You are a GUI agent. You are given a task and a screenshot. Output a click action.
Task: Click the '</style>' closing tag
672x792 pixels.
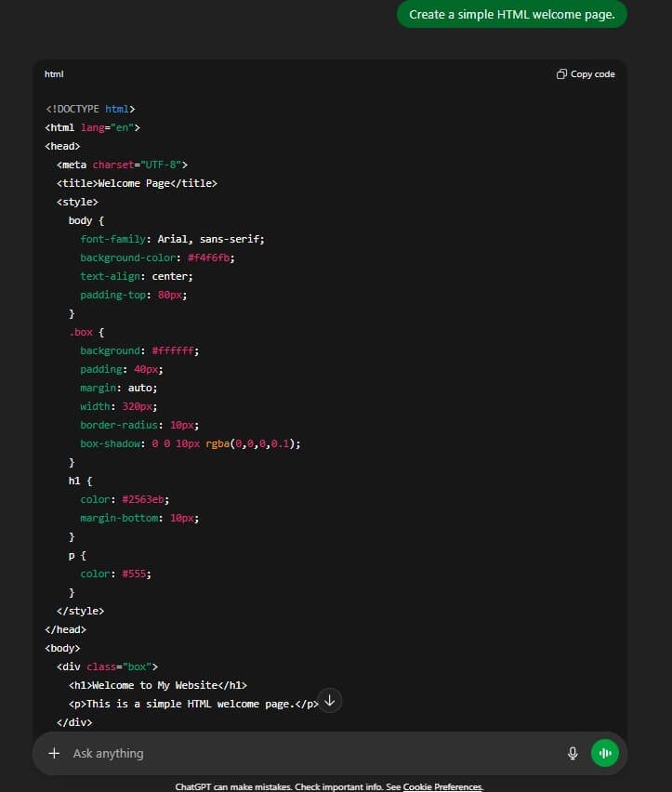[80, 611]
